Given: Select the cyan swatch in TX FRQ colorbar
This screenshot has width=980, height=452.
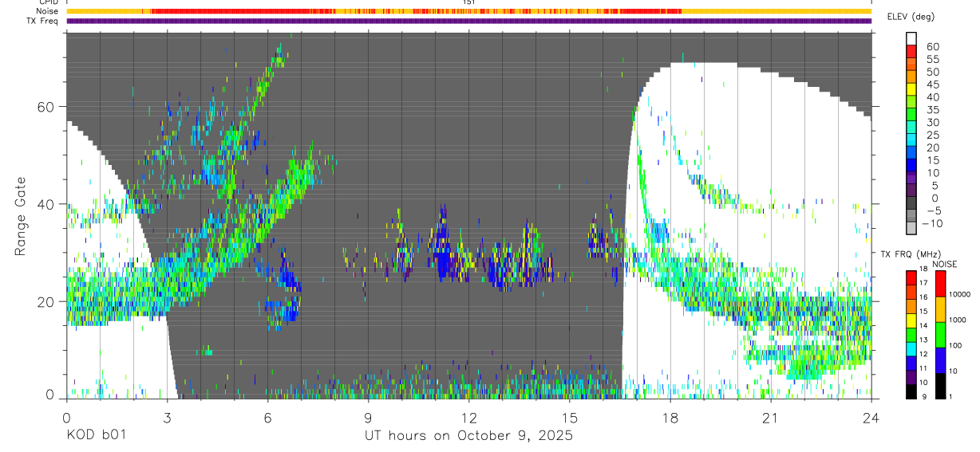Looking at the screenshot, I should pos(911,350).
